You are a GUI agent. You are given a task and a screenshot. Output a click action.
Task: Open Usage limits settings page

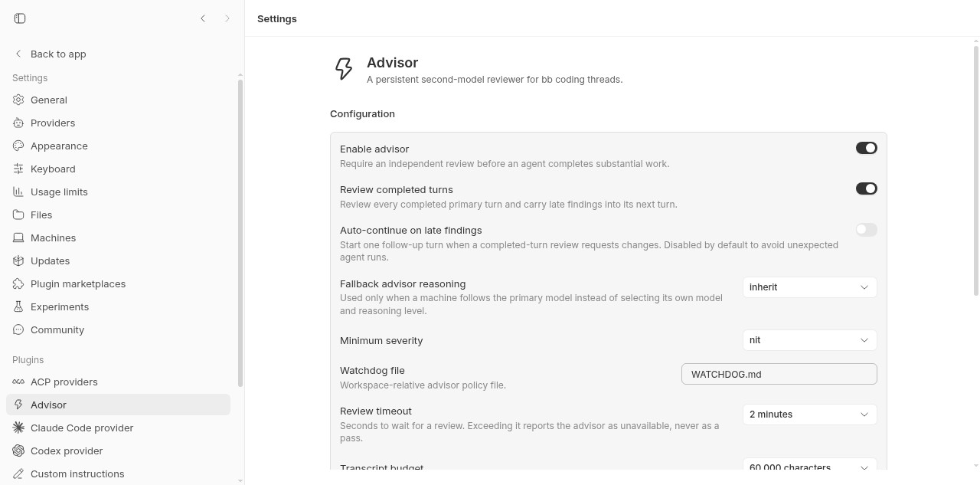tap(118, 192)
